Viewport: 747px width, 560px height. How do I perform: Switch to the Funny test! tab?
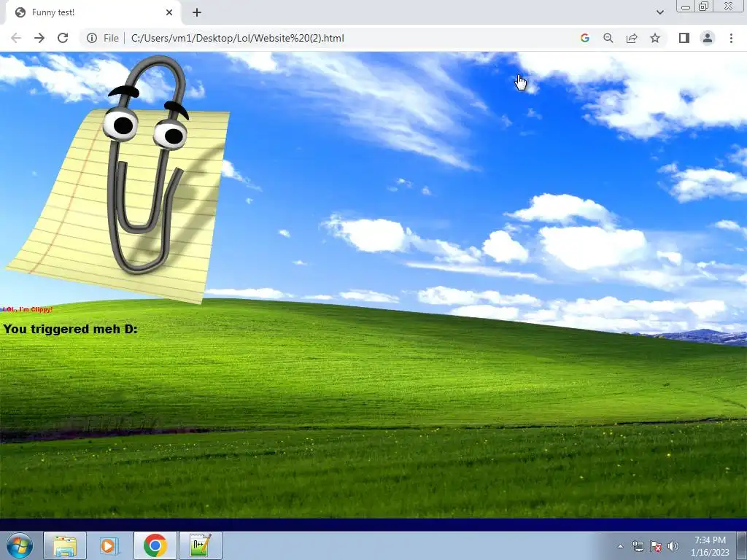point(93,12)
